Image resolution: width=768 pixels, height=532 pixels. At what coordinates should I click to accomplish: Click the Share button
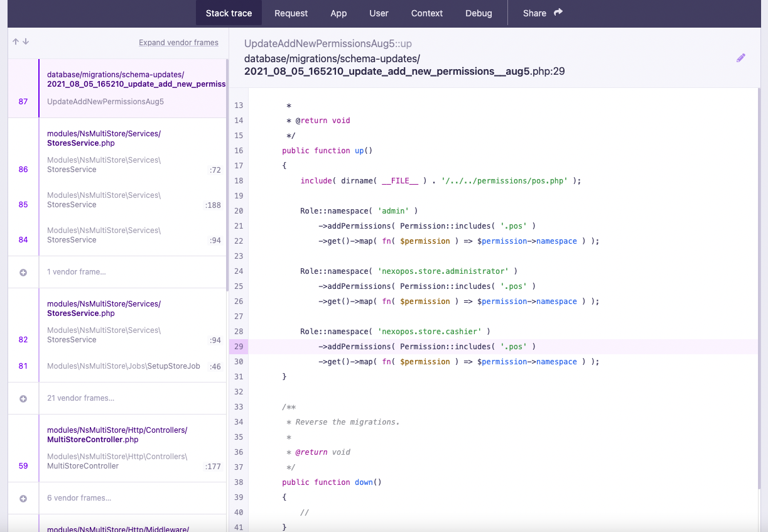coord(534,13)
